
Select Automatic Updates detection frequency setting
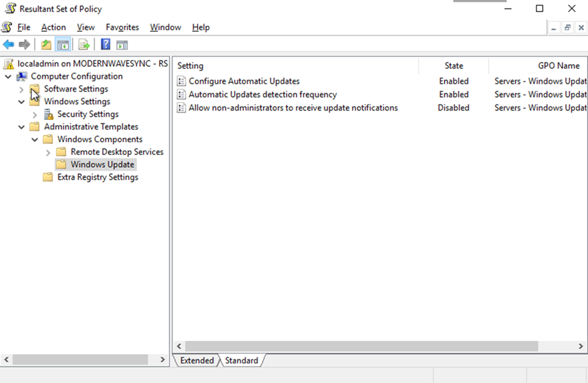click(263, 95)
